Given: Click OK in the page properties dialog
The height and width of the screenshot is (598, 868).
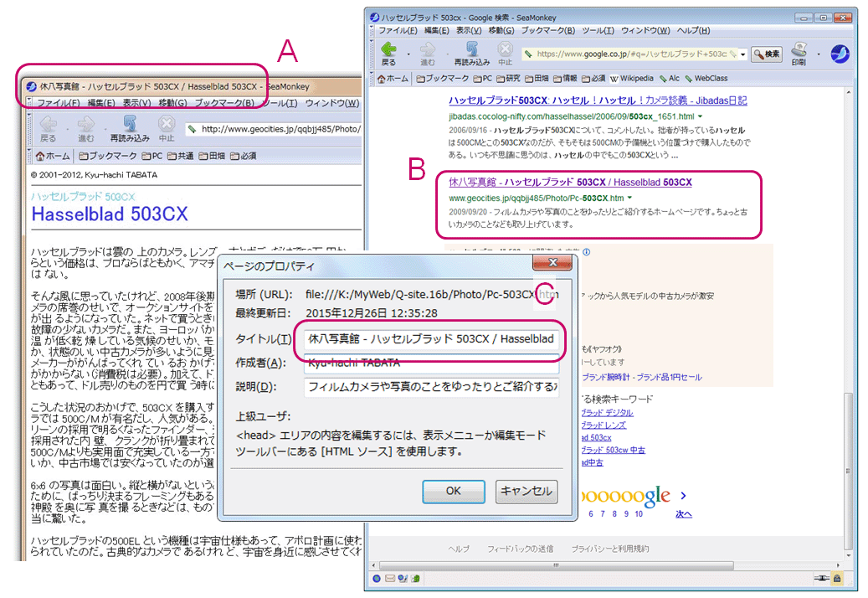Looking at the screenshot, I should (454, 491).
